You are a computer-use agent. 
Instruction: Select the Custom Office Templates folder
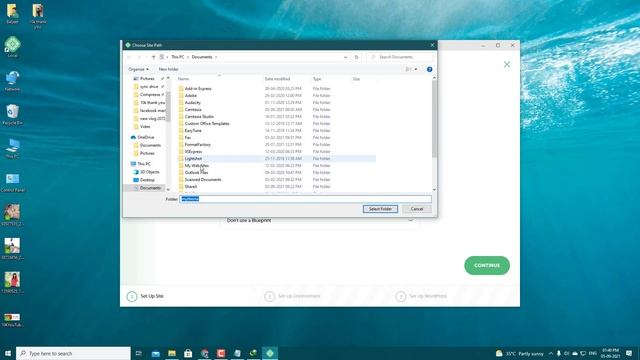tap(207, 124)
